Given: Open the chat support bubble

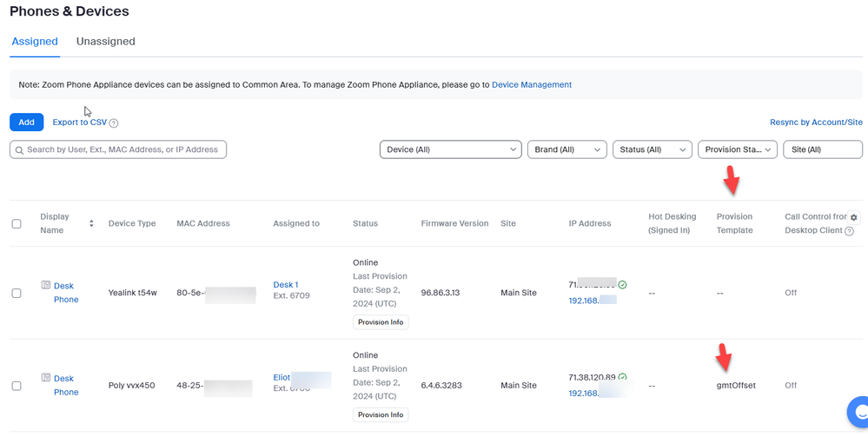Looking at the screenshot, I should tap(858, 412).
